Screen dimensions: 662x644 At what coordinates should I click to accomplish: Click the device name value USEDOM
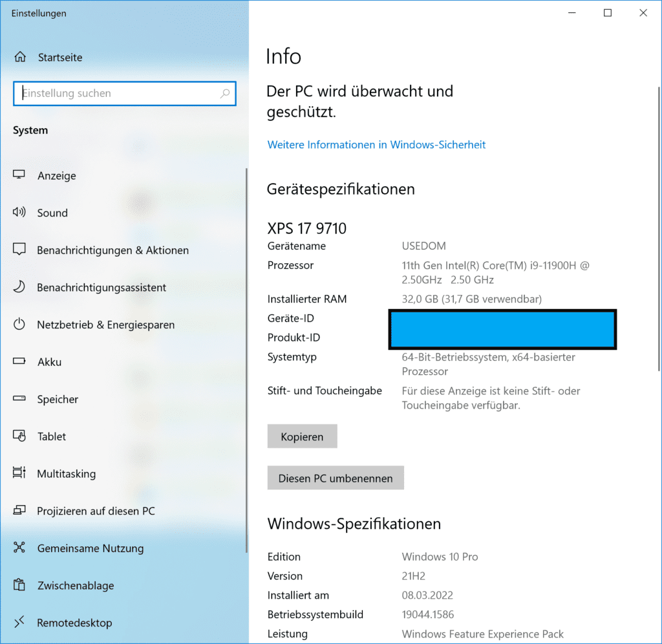(423, 246)
